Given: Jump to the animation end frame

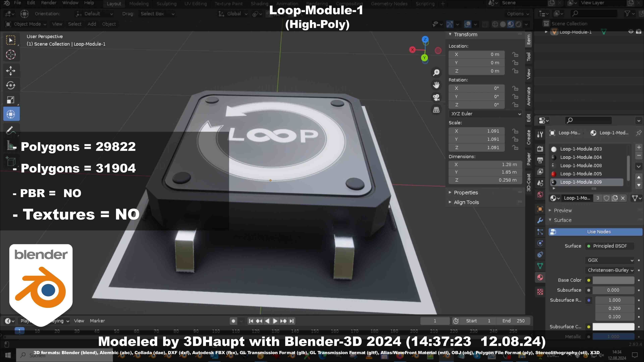Looking at the screenshot, I should point(291,321).
